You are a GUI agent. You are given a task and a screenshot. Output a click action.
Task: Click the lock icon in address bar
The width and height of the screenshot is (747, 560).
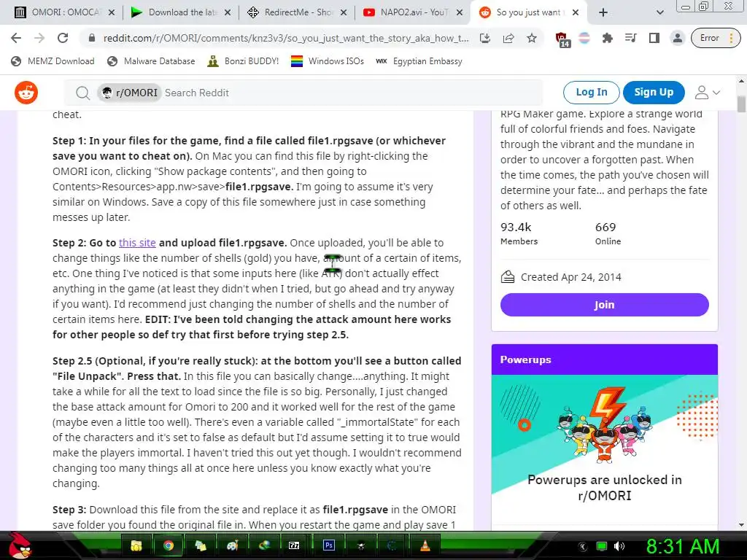click(92, 38)
